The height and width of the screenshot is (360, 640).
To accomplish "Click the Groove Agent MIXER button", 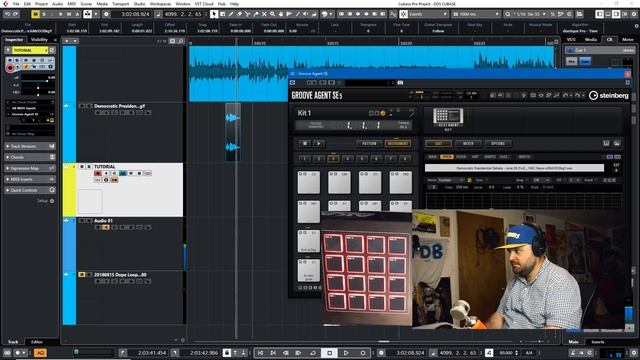I will (468, 144).
